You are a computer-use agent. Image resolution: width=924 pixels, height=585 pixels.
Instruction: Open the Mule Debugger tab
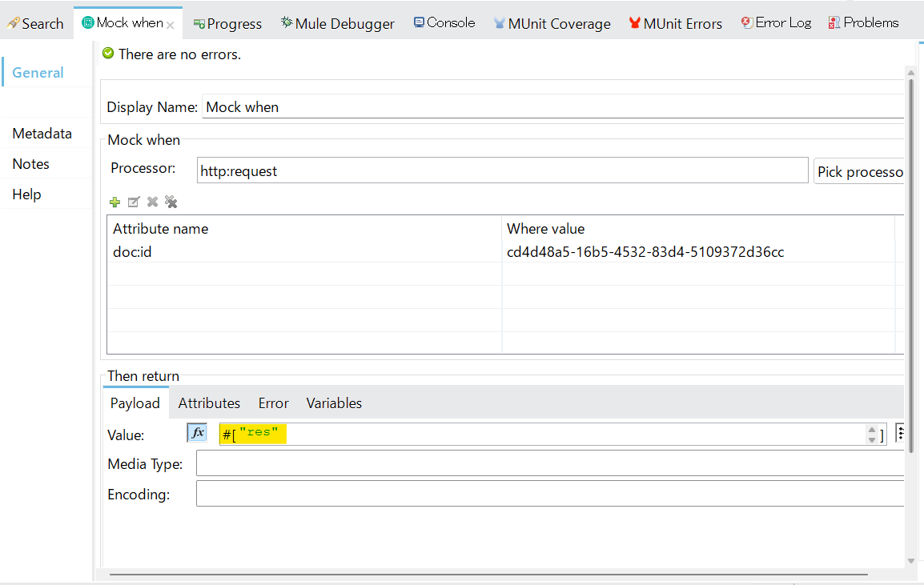pyautogui.click(x=338, y=23)
